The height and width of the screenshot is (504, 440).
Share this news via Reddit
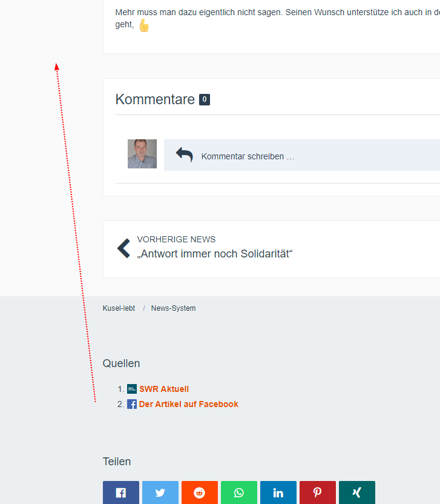tap(200, 492)
